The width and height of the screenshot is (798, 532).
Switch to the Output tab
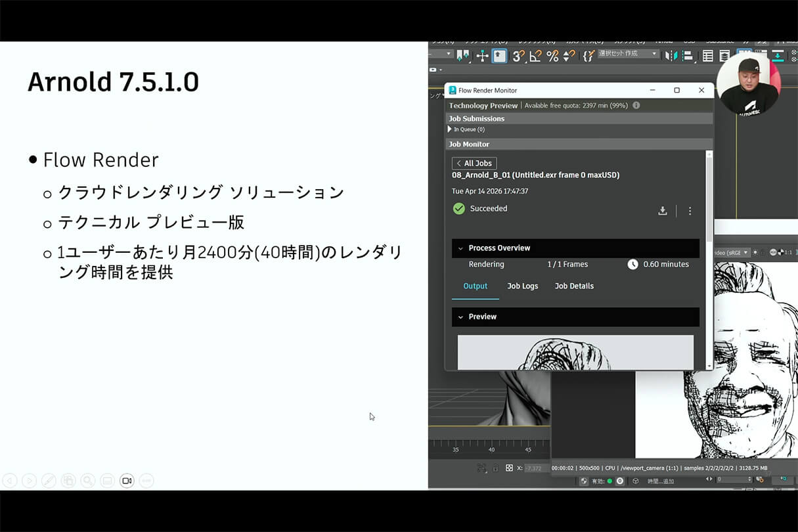pyautogui.click(x=476, y=286)
